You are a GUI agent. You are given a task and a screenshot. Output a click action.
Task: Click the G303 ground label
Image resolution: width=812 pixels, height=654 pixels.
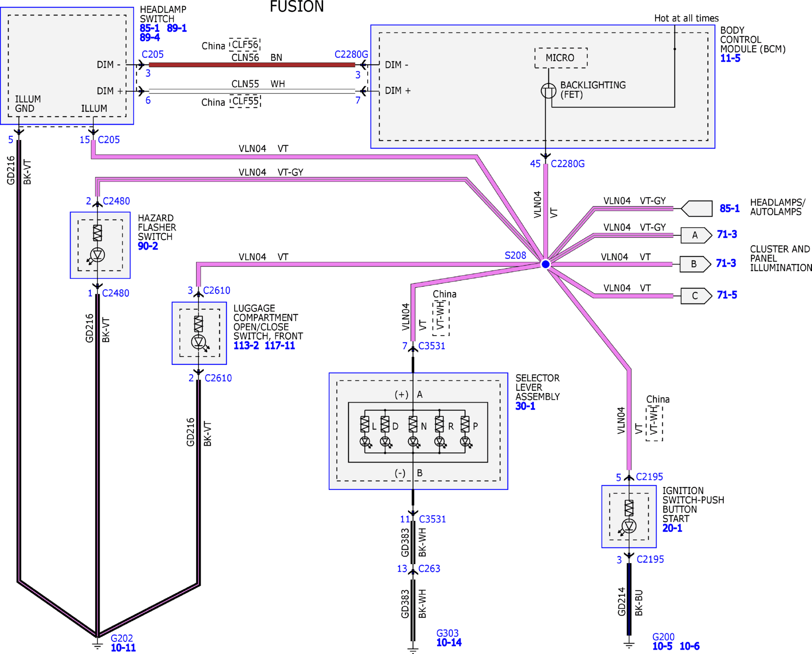[x=447, y=633]
